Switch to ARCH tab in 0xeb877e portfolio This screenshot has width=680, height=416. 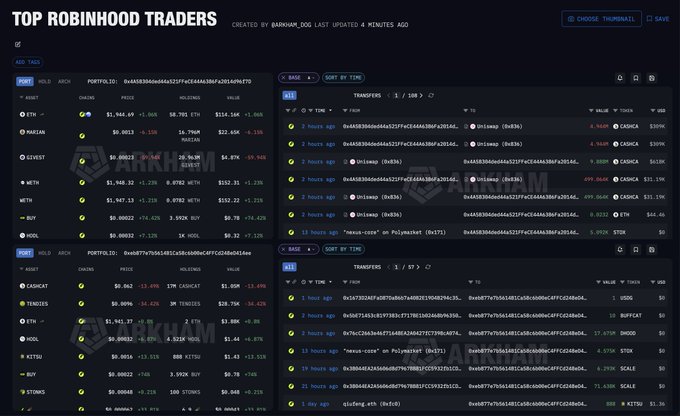click(64, 252)
